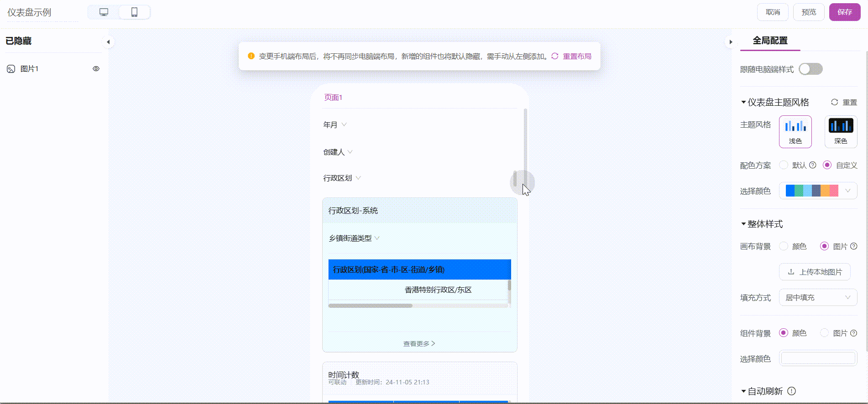This screenshot has width=868, height=404.
Task: Click the 图片1 image component icon
Action: point(11,69)
